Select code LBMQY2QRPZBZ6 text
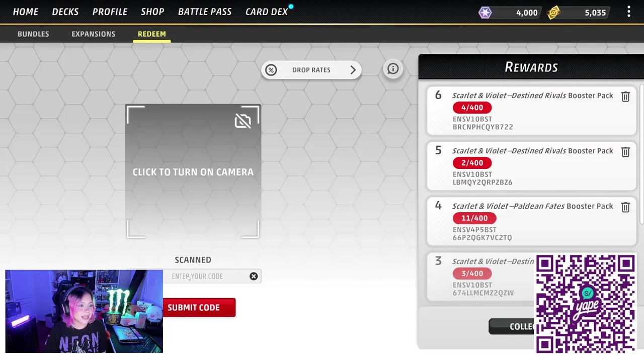The image size is (644, 362). pyautogui.click(x=482, y=183)
